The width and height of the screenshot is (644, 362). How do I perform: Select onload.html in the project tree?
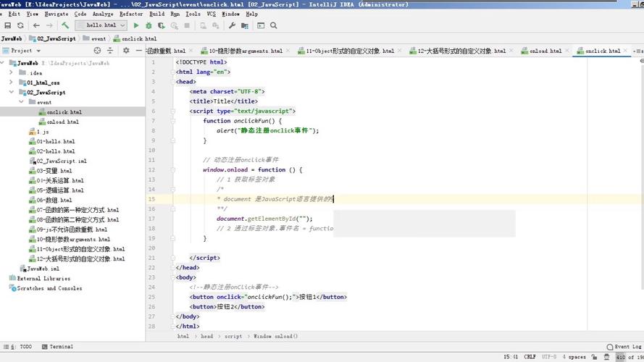coord(63,122)
